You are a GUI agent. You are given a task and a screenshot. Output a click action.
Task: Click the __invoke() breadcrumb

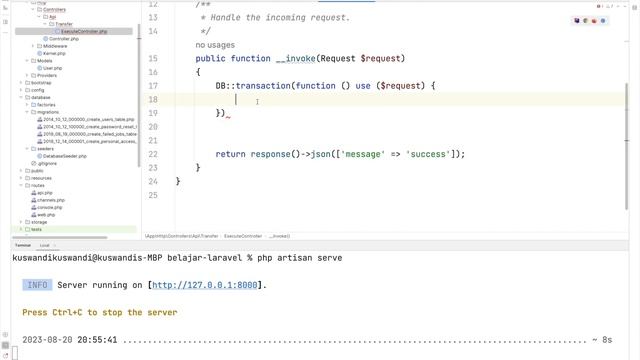280,236
